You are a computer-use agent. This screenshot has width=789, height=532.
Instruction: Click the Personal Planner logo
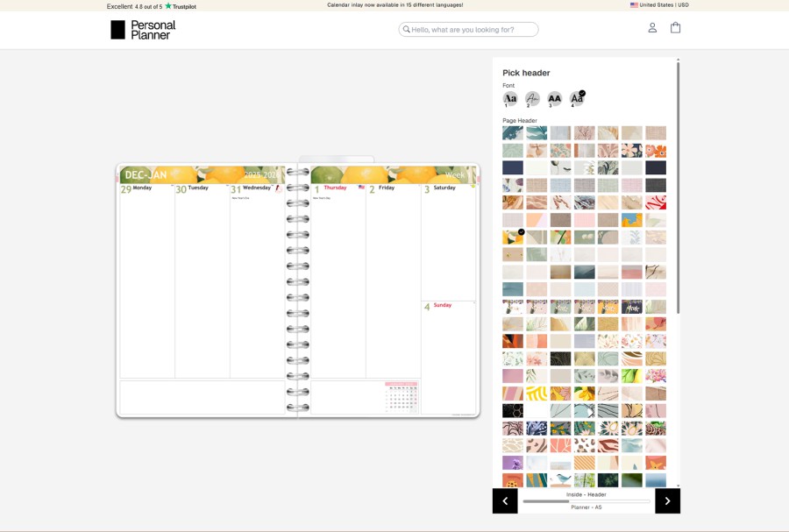click(x=143, y=30)
